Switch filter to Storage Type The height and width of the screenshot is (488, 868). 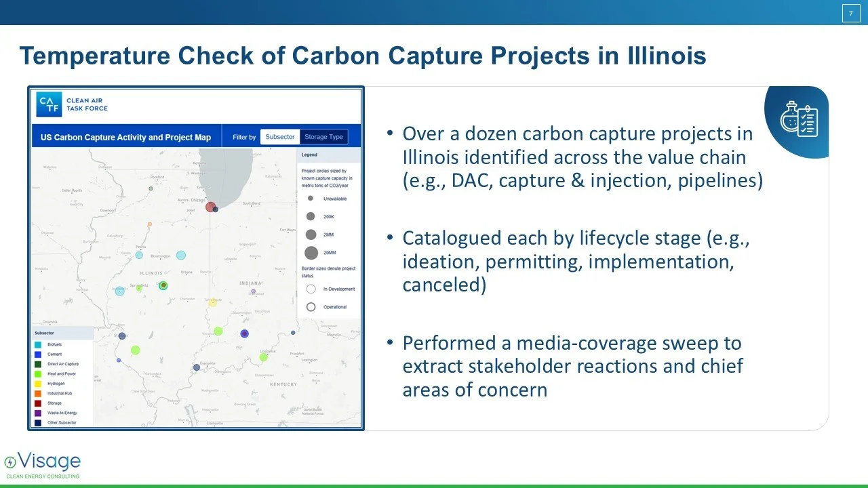click(324, 137)
